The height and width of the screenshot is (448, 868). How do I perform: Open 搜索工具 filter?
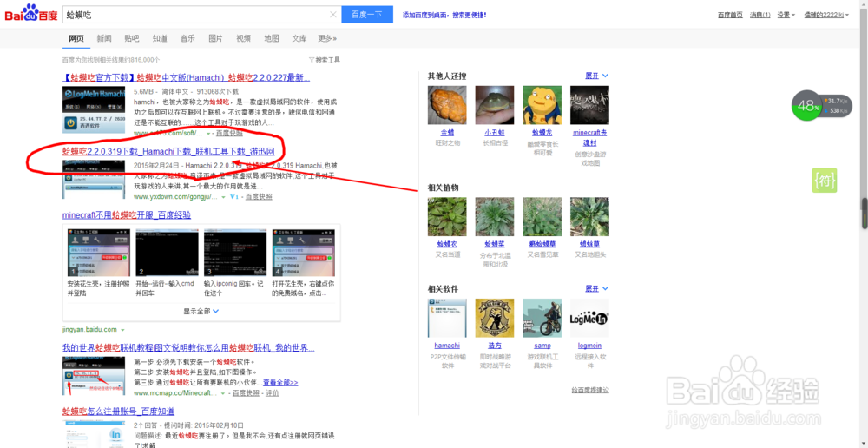point(325,60)
